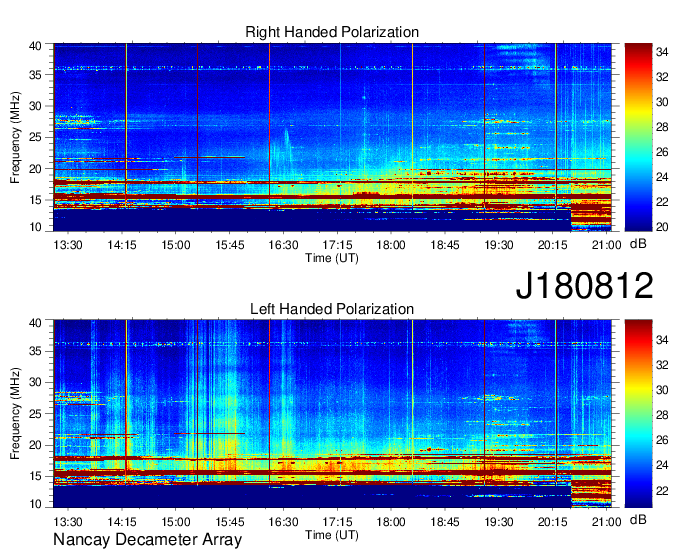Click inside the Right Handed Polarization spectrogram
Screen dimensions: 680x552
pyautogui.click(x=332, y=137)
